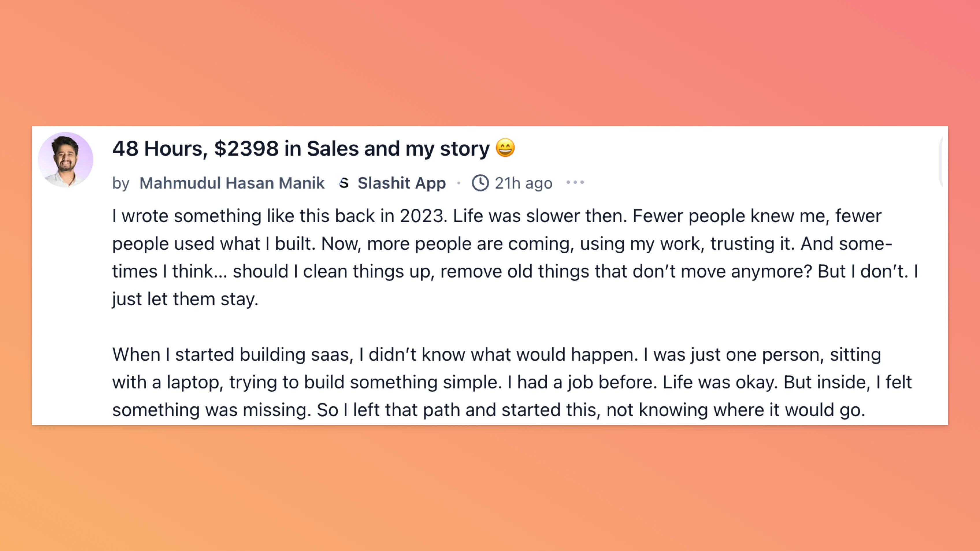
Task: Click the '$2398' amount in the title
Action: [246, 148]
